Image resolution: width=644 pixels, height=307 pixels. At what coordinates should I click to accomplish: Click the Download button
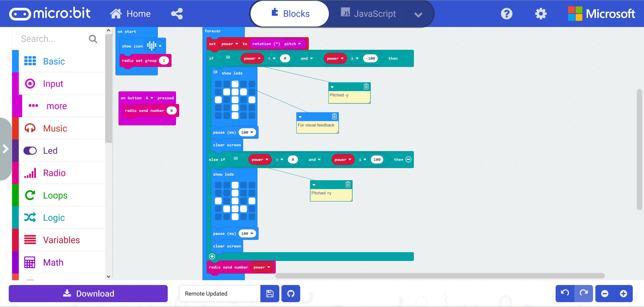click(89, 293)
